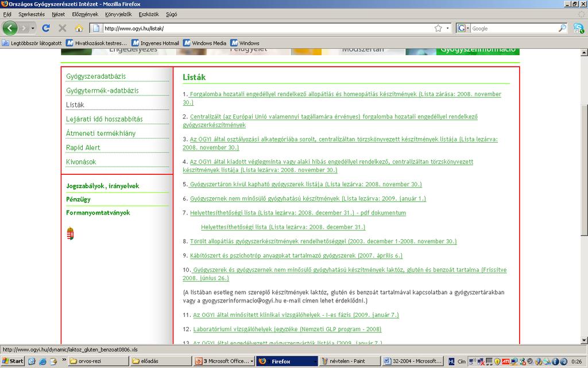588x368 pixels.
Task: Open the Előzmények menu
Action: pyautogui.click(x=85, y=14)
